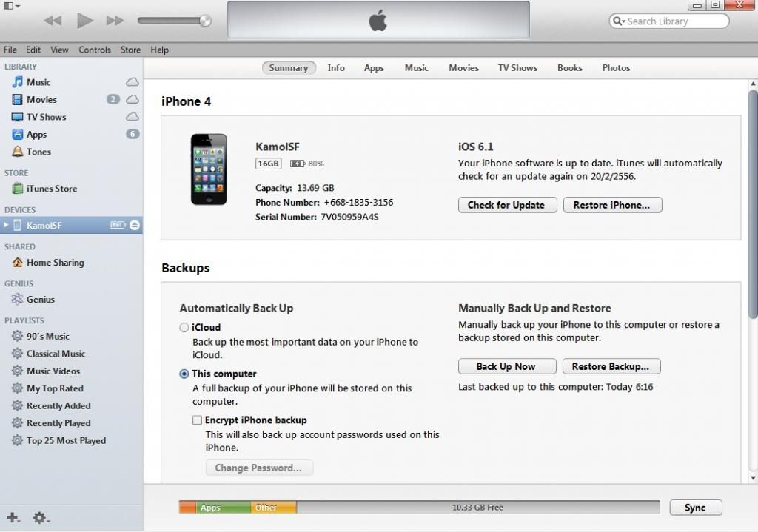
Task: Expand the KamolSF device tree
Action: click(6, 225)
